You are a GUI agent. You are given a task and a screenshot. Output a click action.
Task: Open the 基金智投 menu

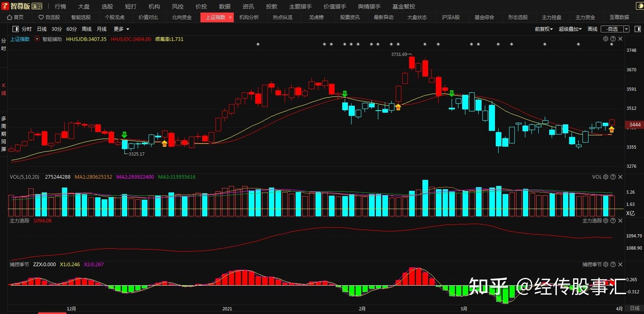[404, 6]
